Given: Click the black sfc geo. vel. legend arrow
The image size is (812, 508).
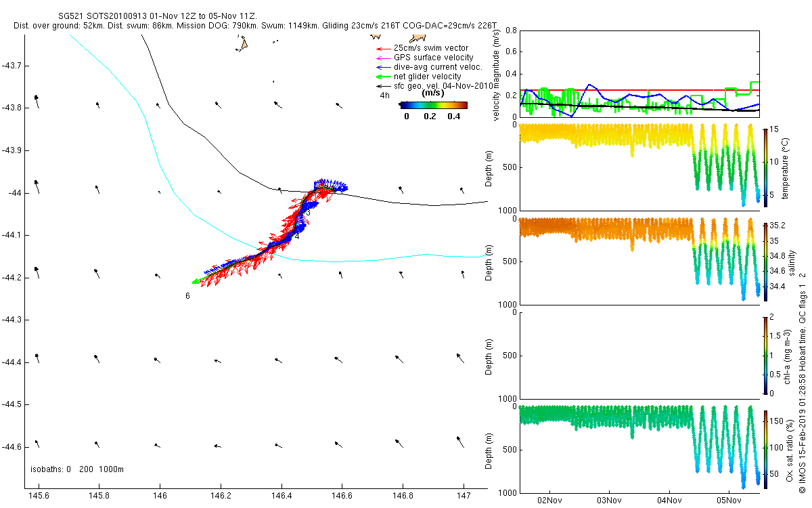Looking at the screenshot, I should pyautogui.click(x=383, y=86).
